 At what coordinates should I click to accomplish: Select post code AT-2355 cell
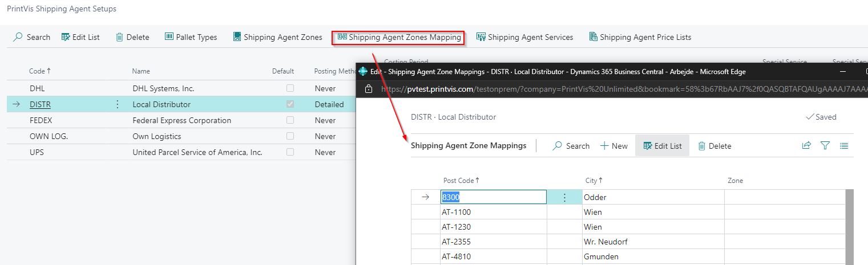coord(493,242)
